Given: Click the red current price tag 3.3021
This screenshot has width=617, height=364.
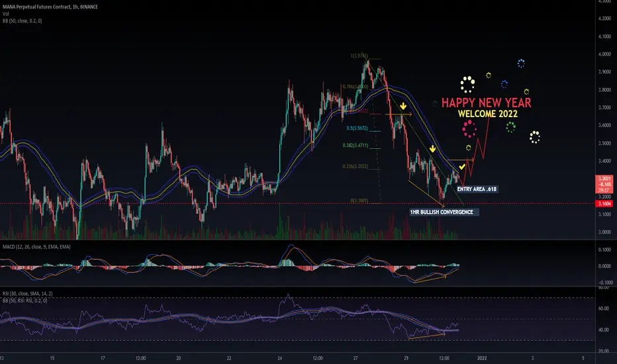Looking at the screenshot, I should point(605,184).
